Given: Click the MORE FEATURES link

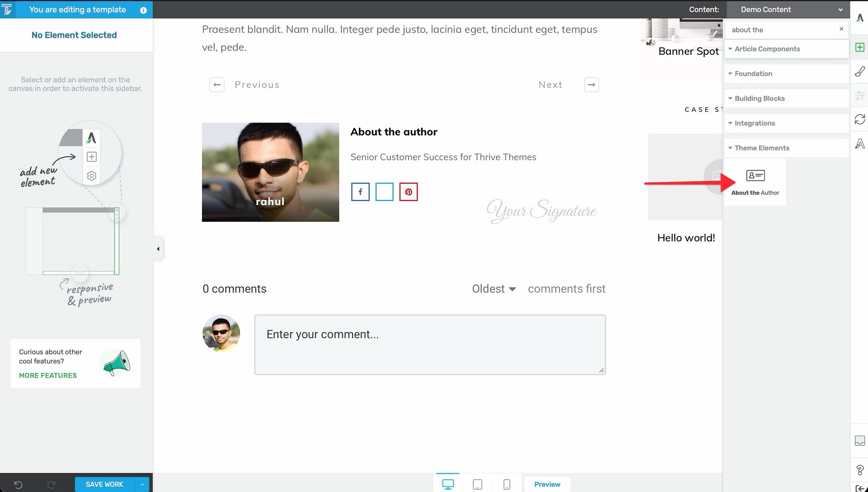Looking at the screenshot, I should point(48,375).
